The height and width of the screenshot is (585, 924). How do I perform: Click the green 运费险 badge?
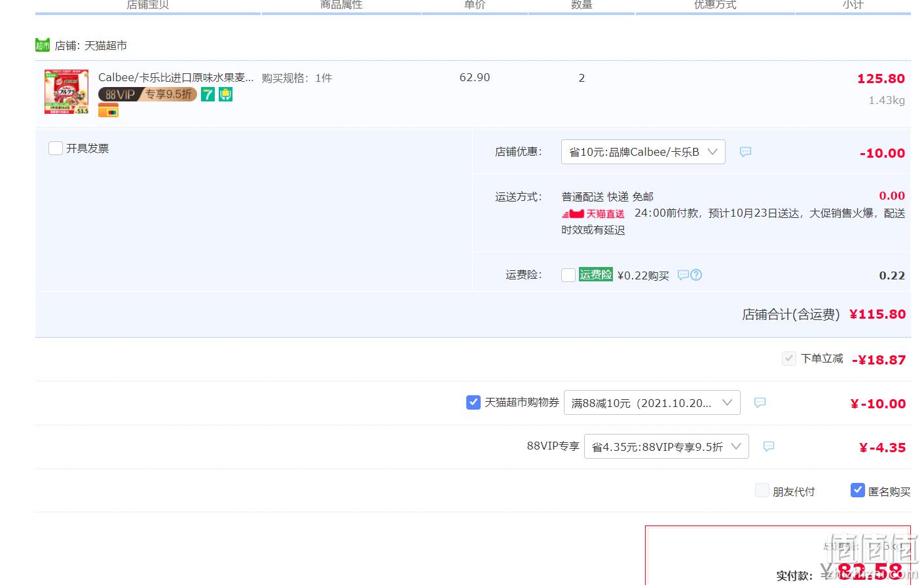pos(596,275)
